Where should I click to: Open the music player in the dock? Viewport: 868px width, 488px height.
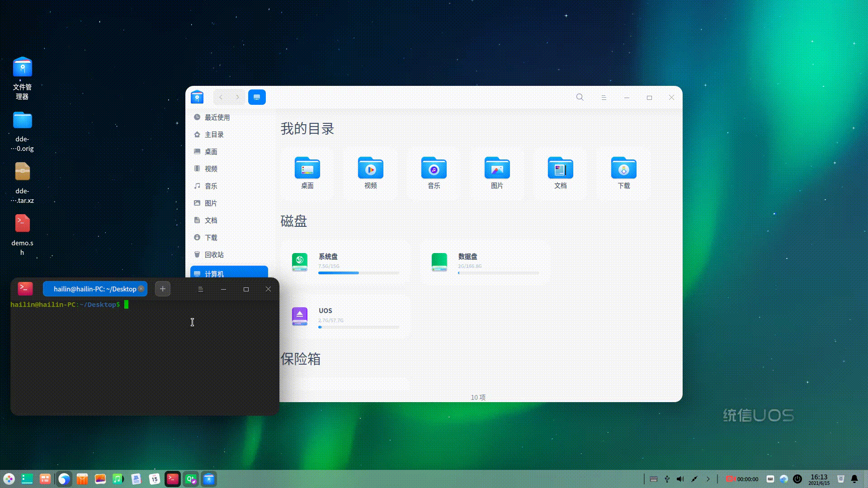click(118, 479)
